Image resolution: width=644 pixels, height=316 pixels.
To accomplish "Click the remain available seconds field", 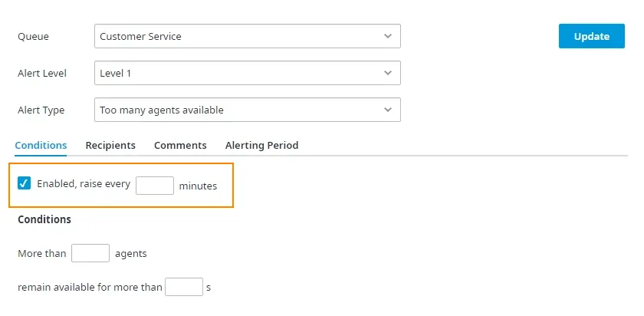I will [x=184, y=287].
